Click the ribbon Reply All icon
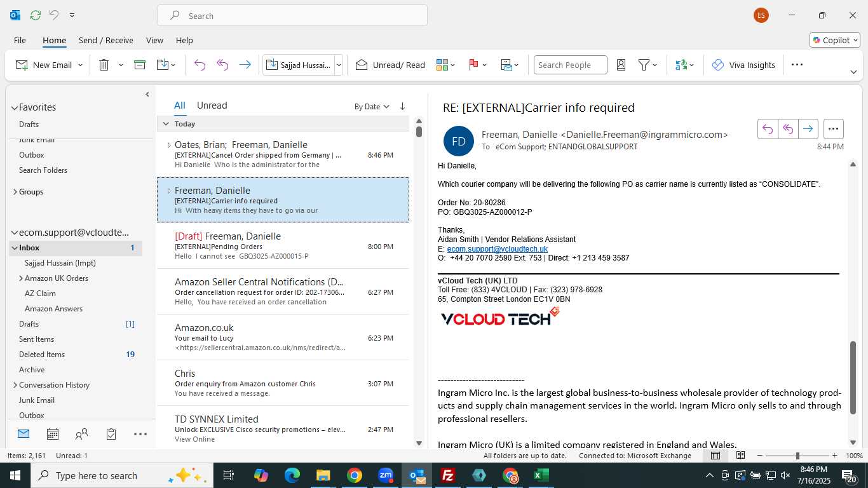 click(x=222, y=65)
